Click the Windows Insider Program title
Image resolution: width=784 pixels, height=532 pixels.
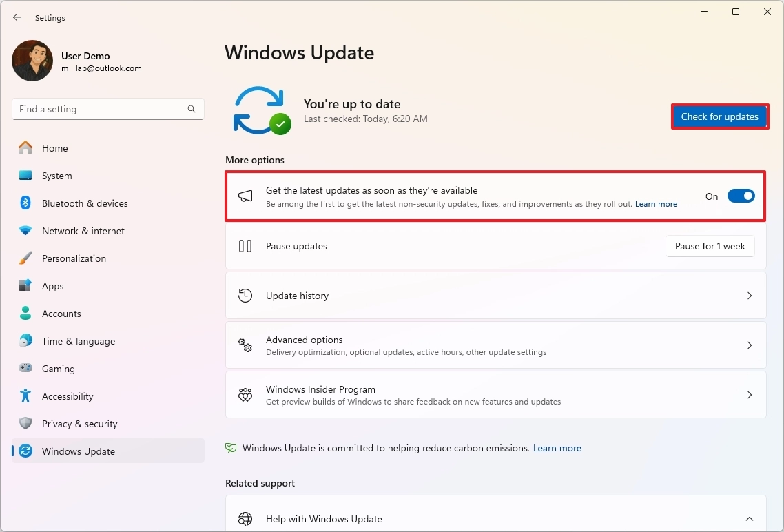pos(320,389)
